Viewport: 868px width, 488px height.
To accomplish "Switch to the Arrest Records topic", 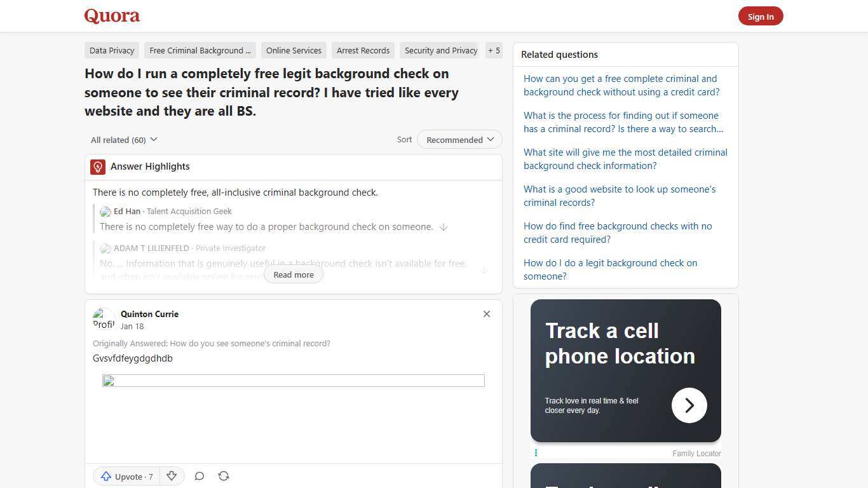I will (x=363, y=50).
